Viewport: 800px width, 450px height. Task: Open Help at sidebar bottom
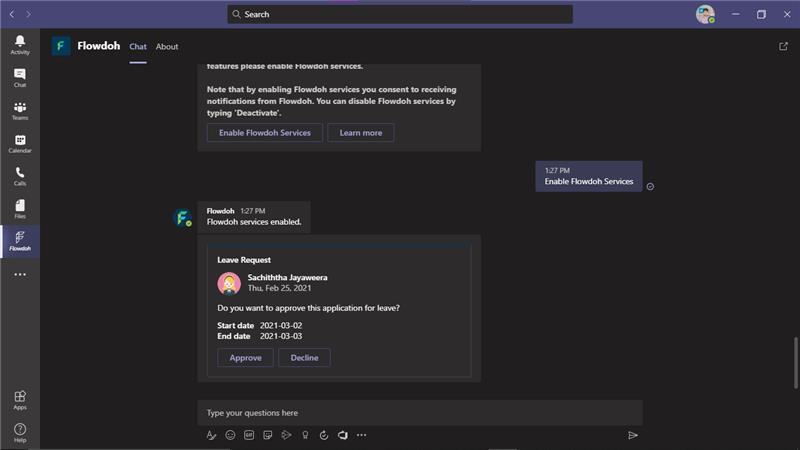[20, 433]
